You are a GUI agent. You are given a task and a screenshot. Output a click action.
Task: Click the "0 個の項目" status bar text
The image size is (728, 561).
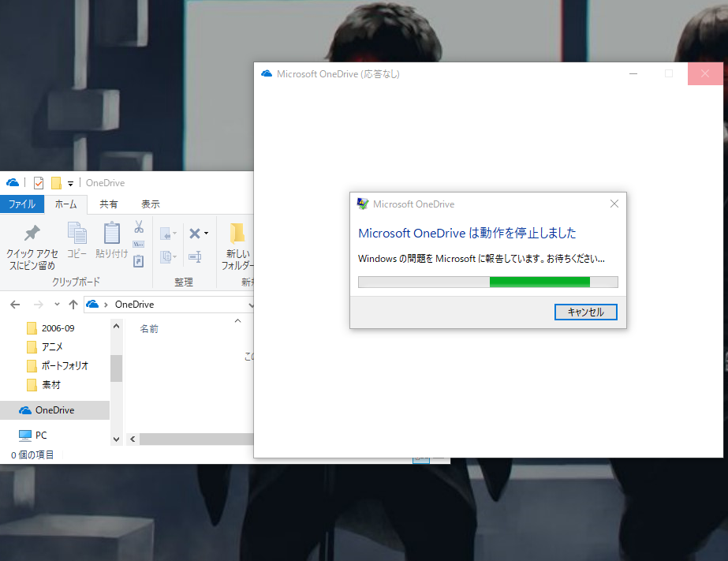point(32,454)
